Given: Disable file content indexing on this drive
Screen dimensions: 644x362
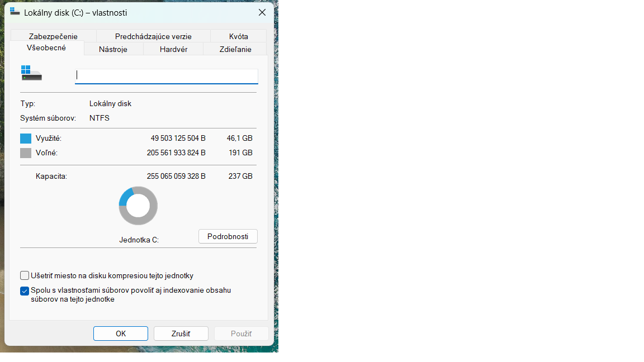Looking at the screenshot, I should tap(24, 290).
